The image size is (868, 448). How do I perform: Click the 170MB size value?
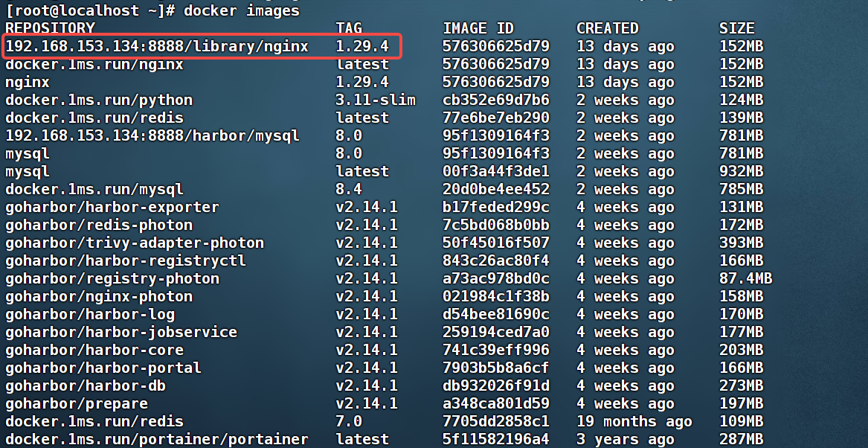pyautogui.click(x=742, y=315)
